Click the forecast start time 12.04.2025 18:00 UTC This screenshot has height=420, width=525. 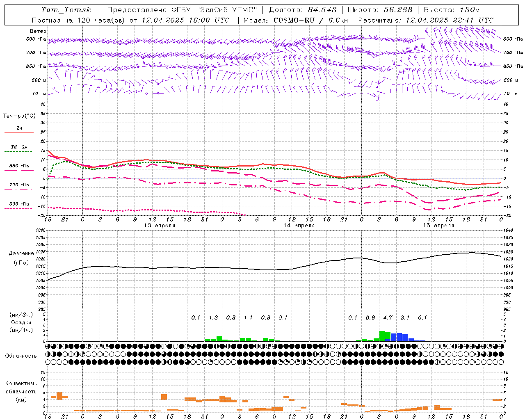(x=185, y=20)
